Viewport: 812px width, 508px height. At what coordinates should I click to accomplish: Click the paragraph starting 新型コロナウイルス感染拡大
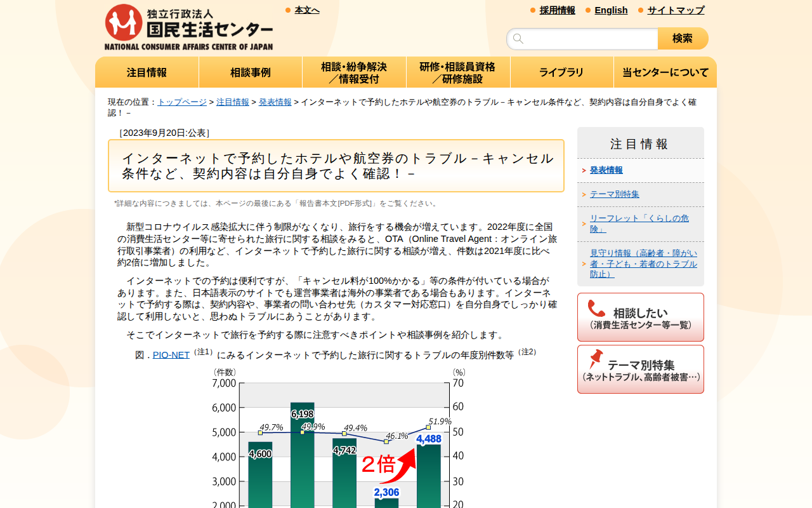(337, 244)
